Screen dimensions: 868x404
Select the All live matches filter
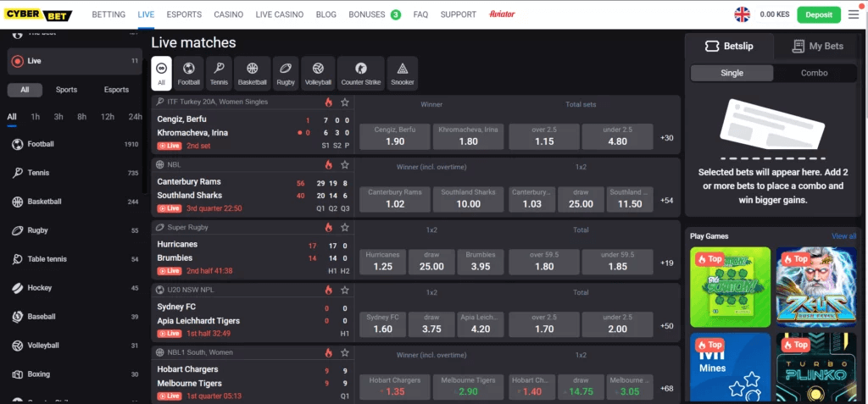(161, 74)
